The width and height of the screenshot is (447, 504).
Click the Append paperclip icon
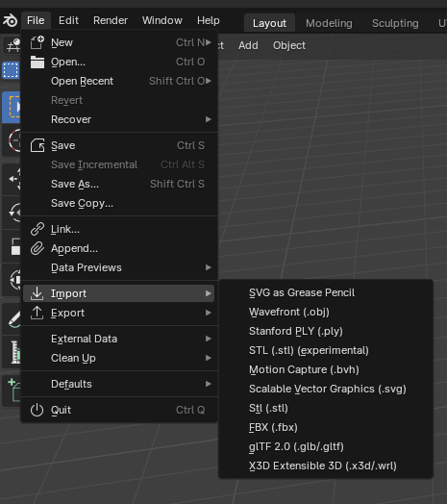click(x=37, y=248)
